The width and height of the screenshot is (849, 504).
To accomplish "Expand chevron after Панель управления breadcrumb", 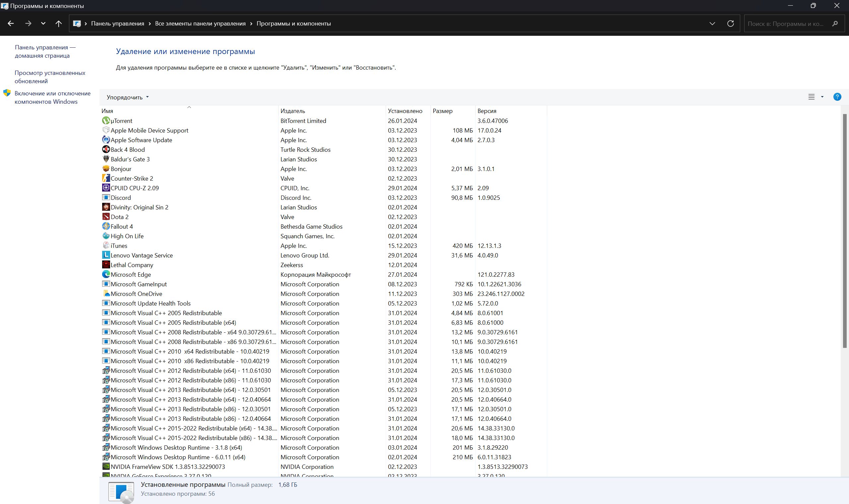I will coord(150,24).
